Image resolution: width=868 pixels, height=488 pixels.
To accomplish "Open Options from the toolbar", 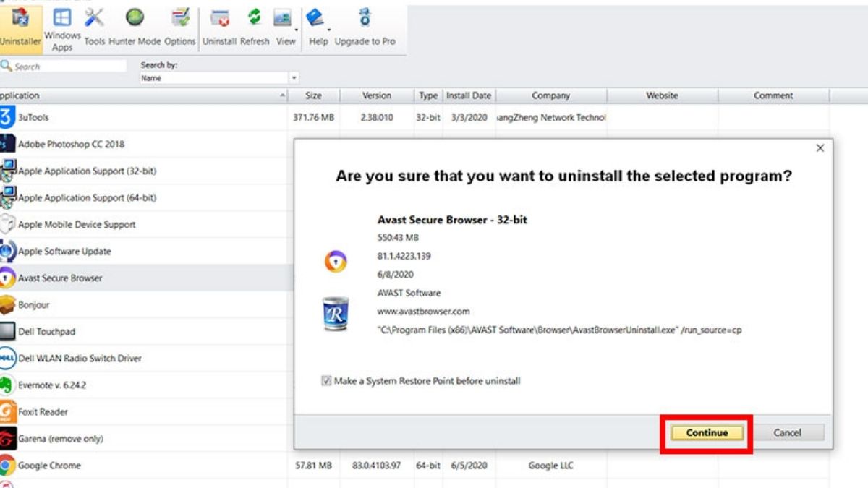I will click(x=180, y=29).
